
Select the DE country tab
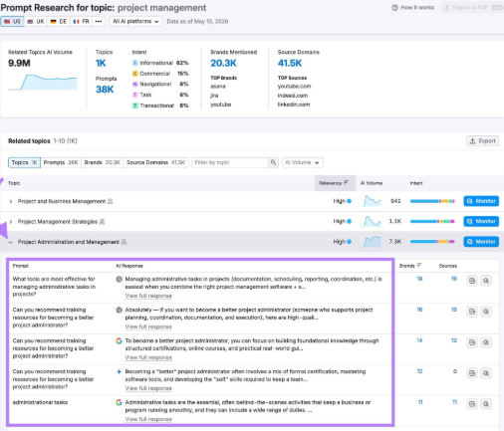59,21
